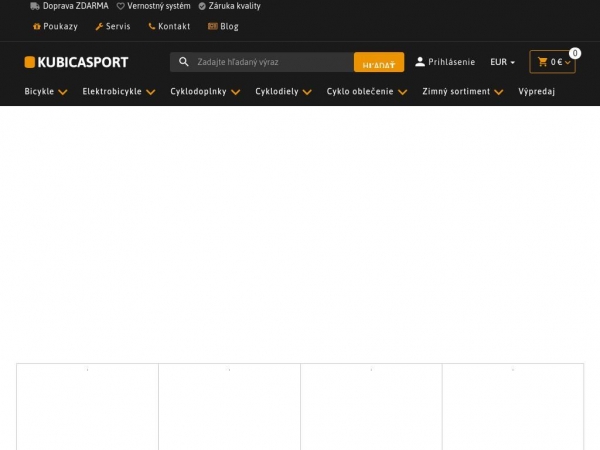Viewport: 600px width, 450px height.
Task: Click the delivery truck icon by Doprava ZDARMA
Action: click(x=35, y=6)
